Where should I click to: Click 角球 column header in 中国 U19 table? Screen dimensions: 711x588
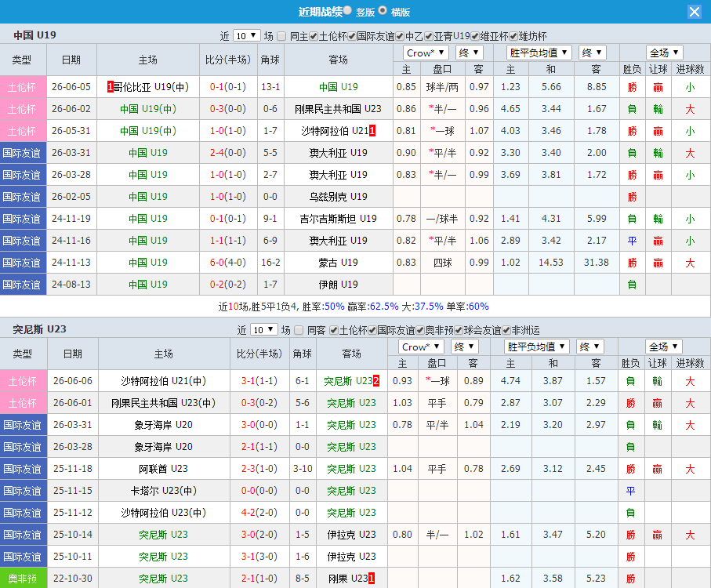pos(270,60)
